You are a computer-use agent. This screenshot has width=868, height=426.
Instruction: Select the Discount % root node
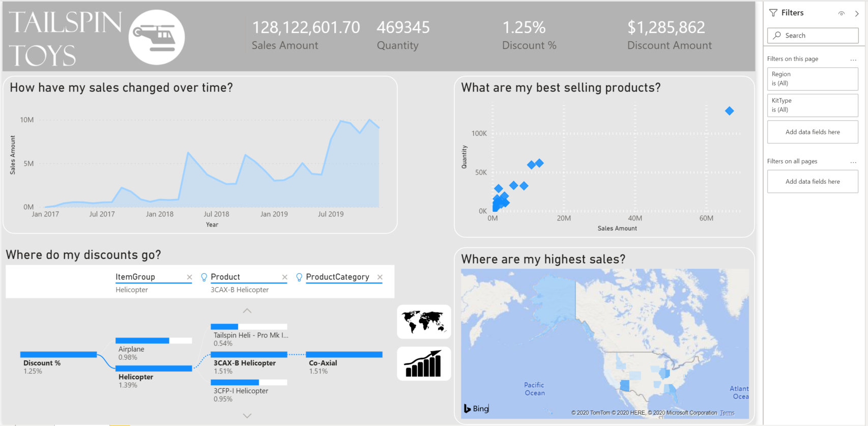[x=59, y=355]
